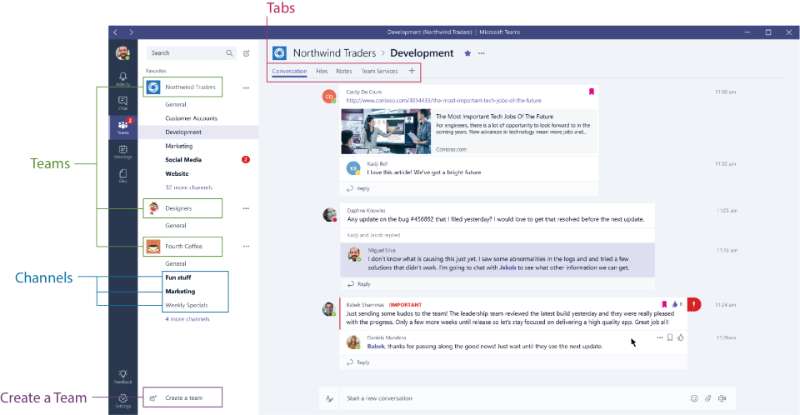Viewport: 800px width, 415px height.
Task: Click the bookmark on Carly's link post
Action: [x=591, y=92]
